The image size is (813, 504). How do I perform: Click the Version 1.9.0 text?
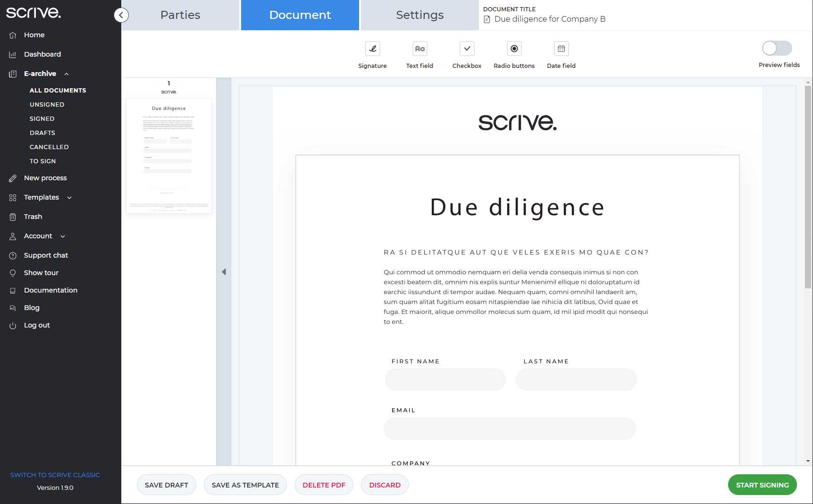click(x=55, y=487)
